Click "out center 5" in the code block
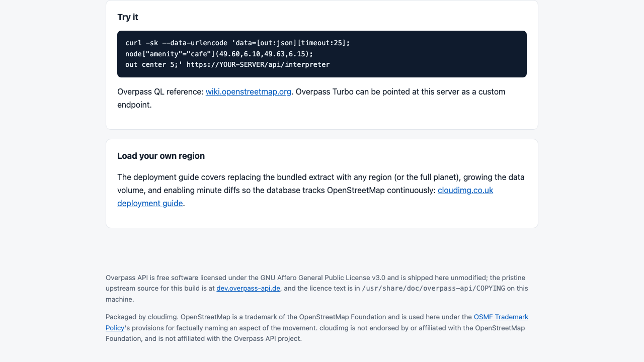The image size is (644, 362). [x=151, y=64]
